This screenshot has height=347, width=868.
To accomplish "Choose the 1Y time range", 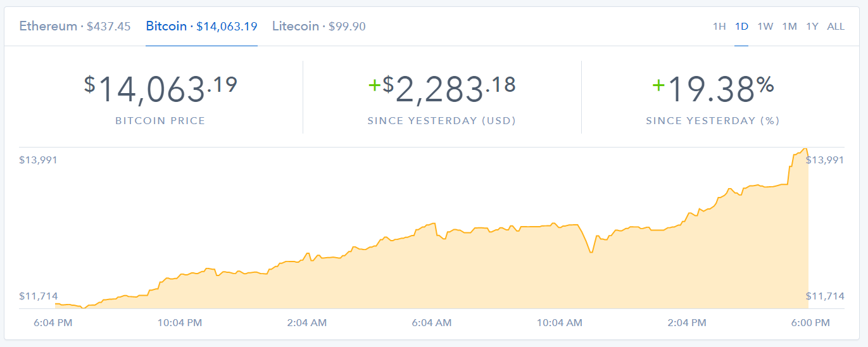I will coord(812,26).
